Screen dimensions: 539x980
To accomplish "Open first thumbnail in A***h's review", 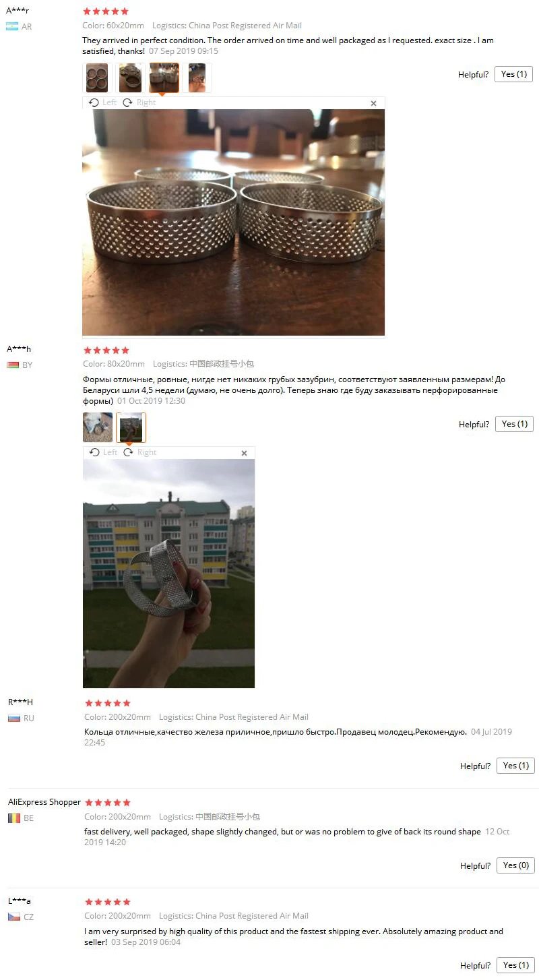I will pos(98,427).
